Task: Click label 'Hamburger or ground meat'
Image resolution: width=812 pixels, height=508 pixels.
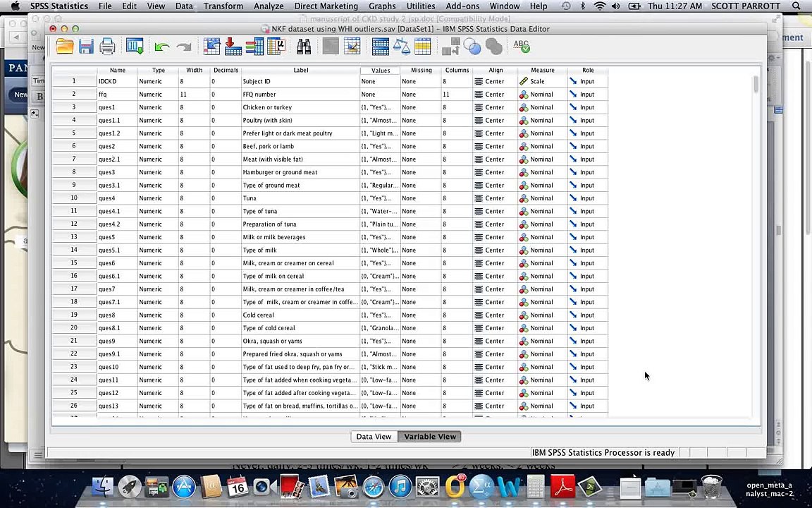Action: [x=280, y=172]
